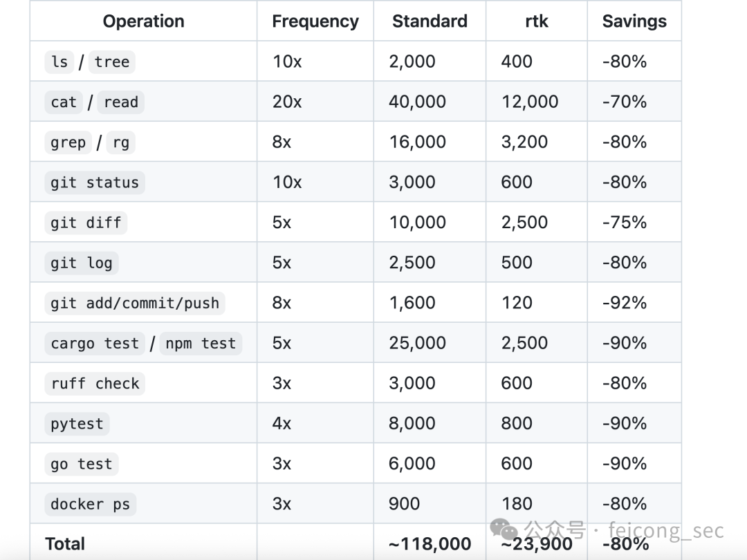
Task: Click the npm test code badge
Action: [x=201, y=343]
